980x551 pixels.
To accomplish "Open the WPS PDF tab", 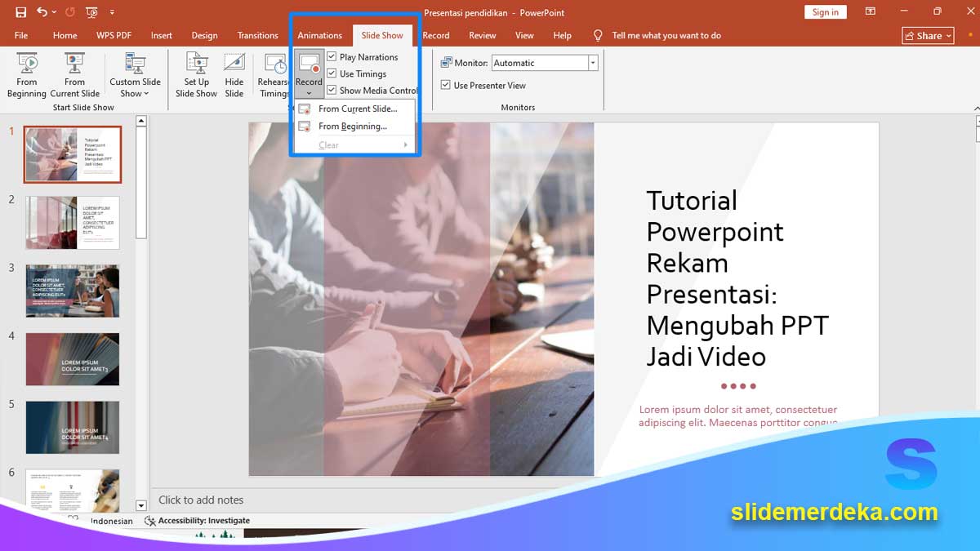I will (114, 35).
